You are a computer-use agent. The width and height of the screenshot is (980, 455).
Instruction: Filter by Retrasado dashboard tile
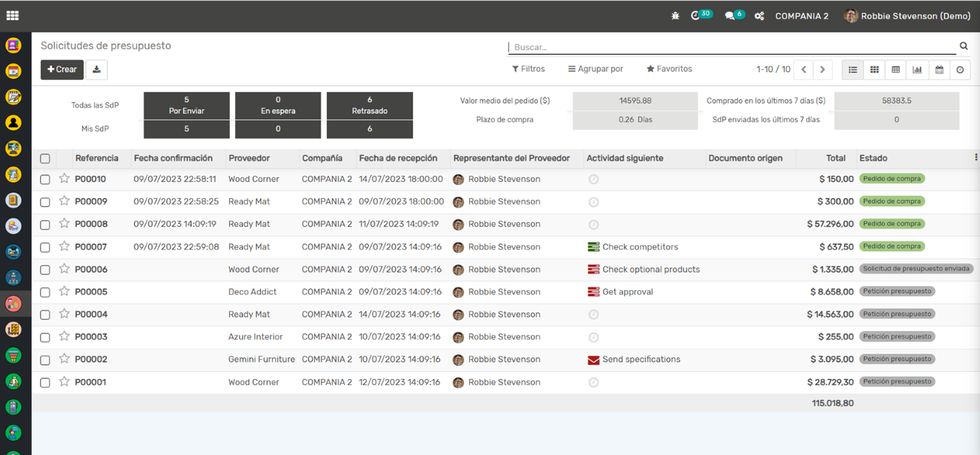(x=369, y=105)
